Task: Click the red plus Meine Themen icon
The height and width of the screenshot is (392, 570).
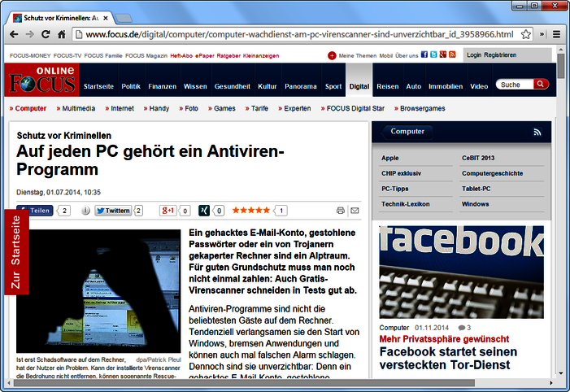Action: [x=332, y=55]
